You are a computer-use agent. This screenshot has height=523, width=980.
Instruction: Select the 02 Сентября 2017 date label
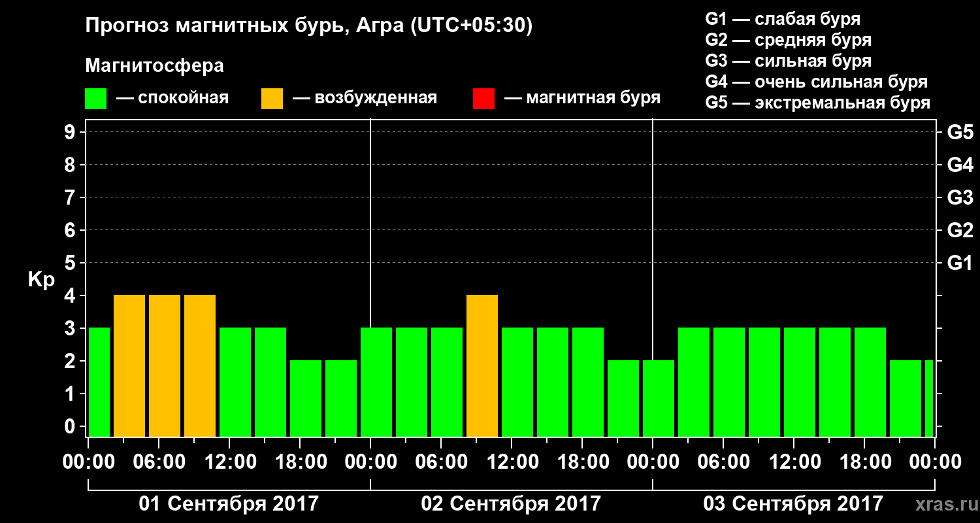[x=511, y=504]
